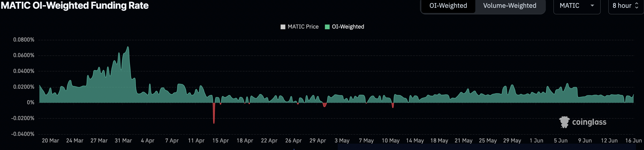This screenshot has width=644, height=150.
Task: Click the green OI-Weighted legend swatch
Action: (x=327, y=27)
